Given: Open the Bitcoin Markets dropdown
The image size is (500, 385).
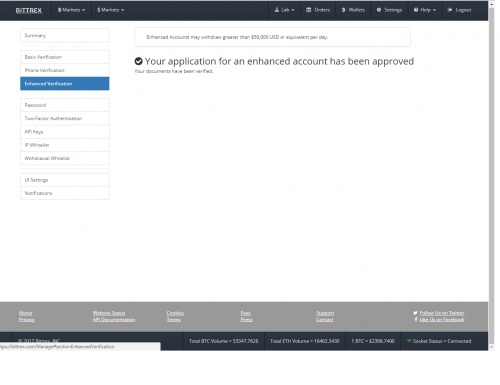Looking at the screenshot, I should click(71, 10).
